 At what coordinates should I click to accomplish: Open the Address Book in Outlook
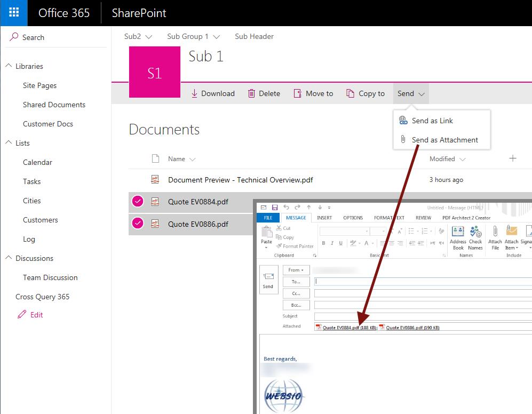[458, 238]
